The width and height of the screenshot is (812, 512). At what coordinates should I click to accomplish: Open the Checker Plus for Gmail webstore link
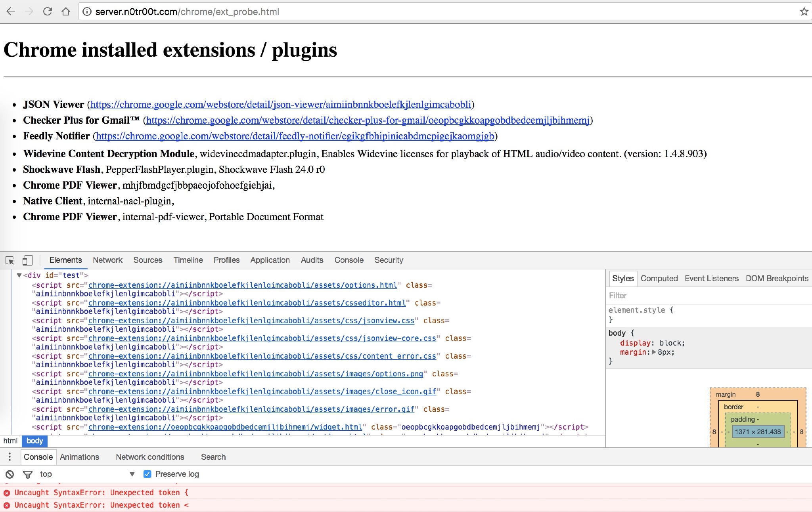(368, 120)
